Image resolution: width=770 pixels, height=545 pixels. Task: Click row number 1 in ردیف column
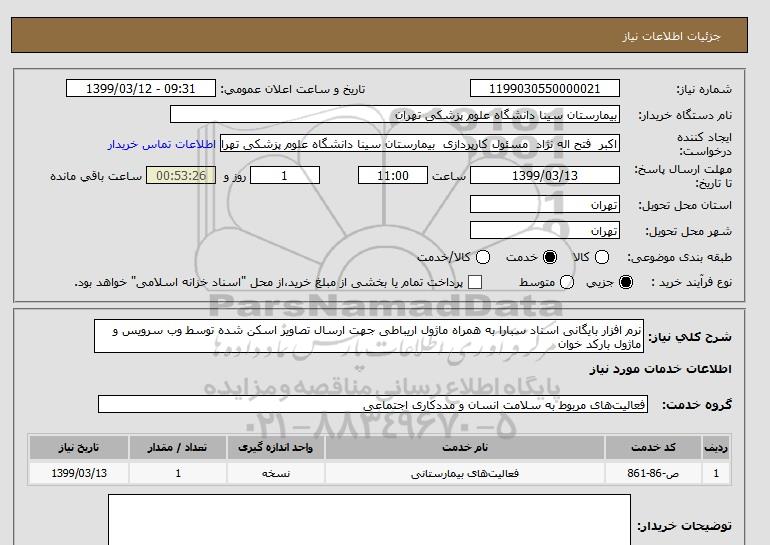point(716,473)
